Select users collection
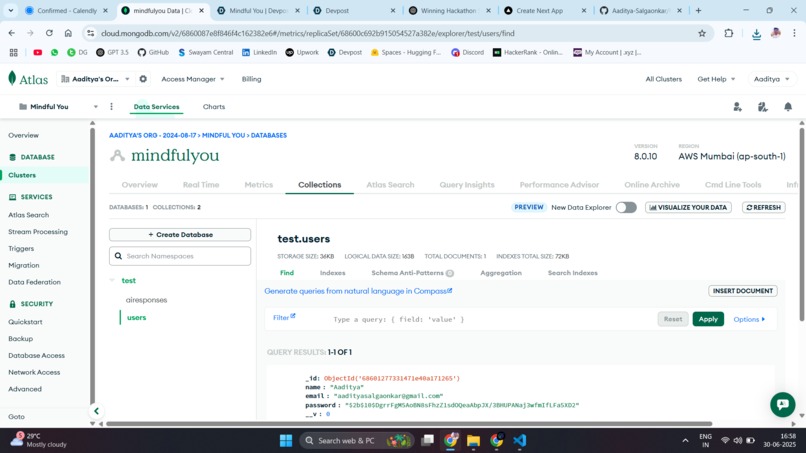806x453 pixels. tap(136, 317)
